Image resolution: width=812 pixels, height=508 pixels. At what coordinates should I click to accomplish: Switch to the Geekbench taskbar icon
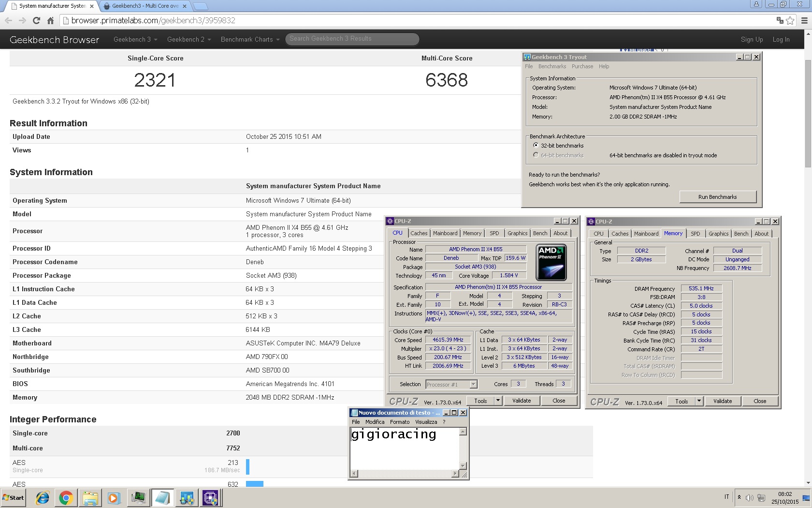[187, 498]
